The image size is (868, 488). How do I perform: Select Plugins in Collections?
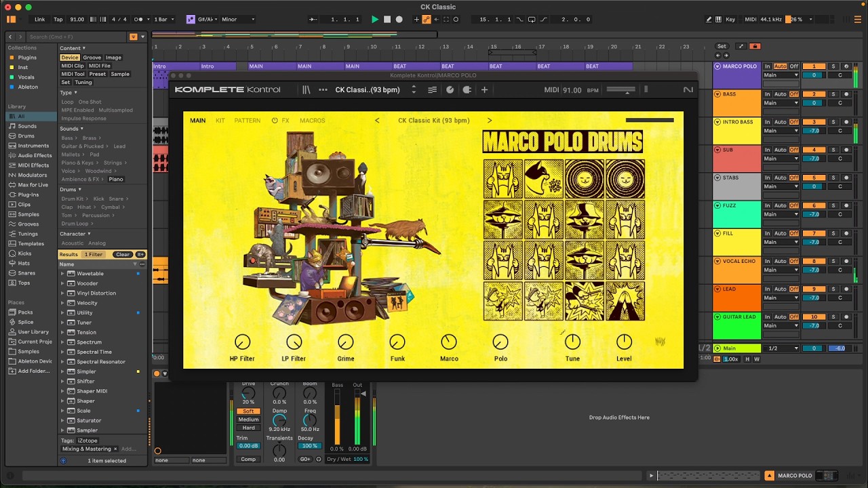pos(27,58)
